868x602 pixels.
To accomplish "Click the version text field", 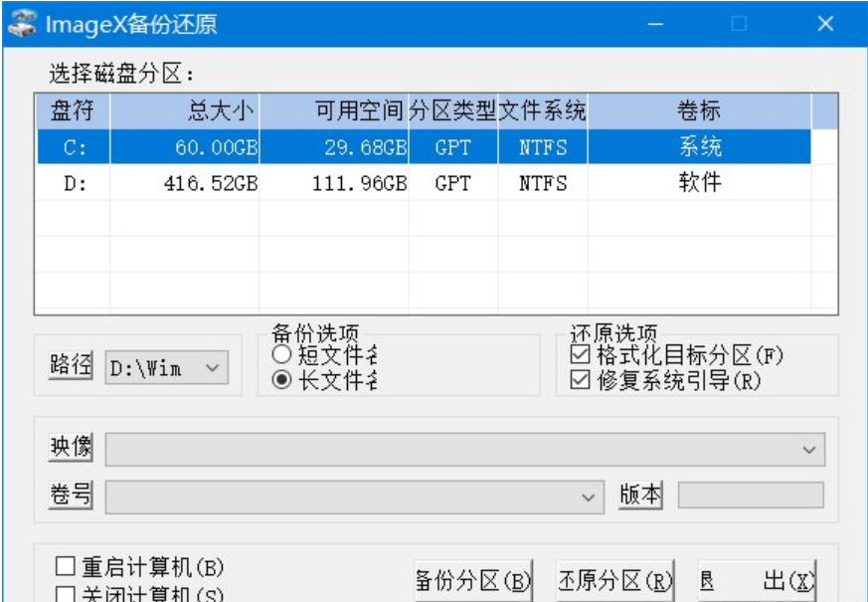I will [751, 496].
